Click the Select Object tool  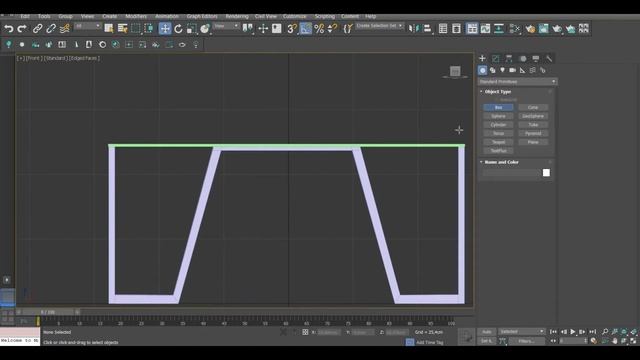click(x=109, y=29)
